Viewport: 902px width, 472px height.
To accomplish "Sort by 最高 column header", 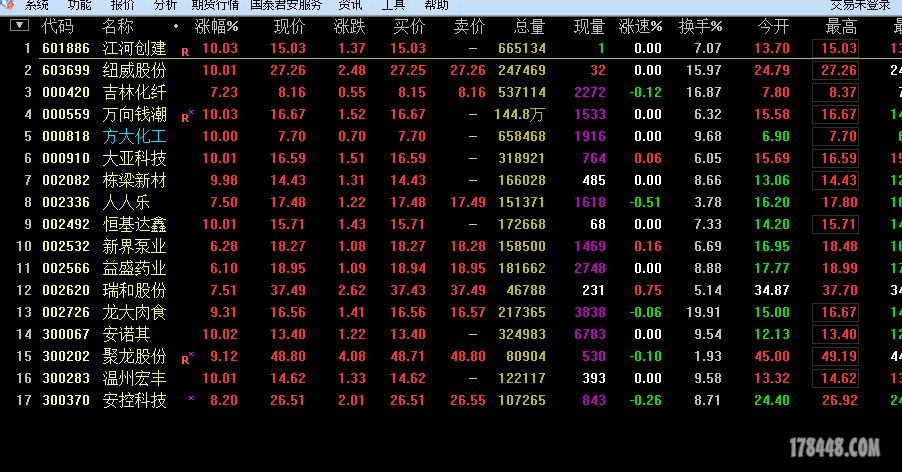I will 842,26.
